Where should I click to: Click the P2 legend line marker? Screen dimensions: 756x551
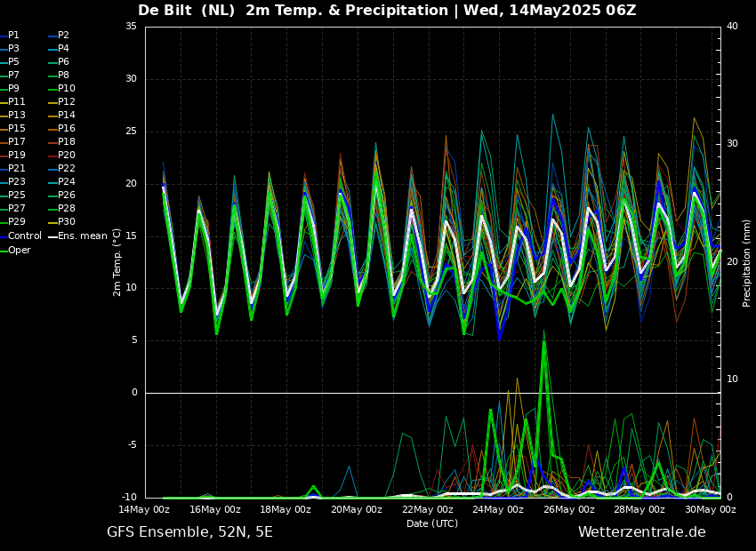tap(52, 36)
